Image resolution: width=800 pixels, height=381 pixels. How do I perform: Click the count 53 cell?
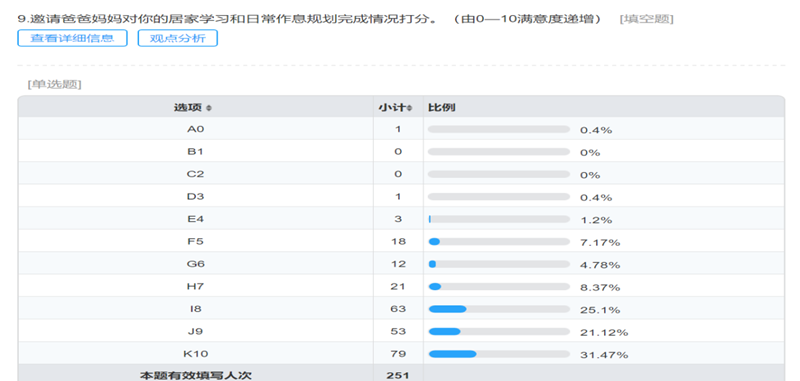coord(398,332)
